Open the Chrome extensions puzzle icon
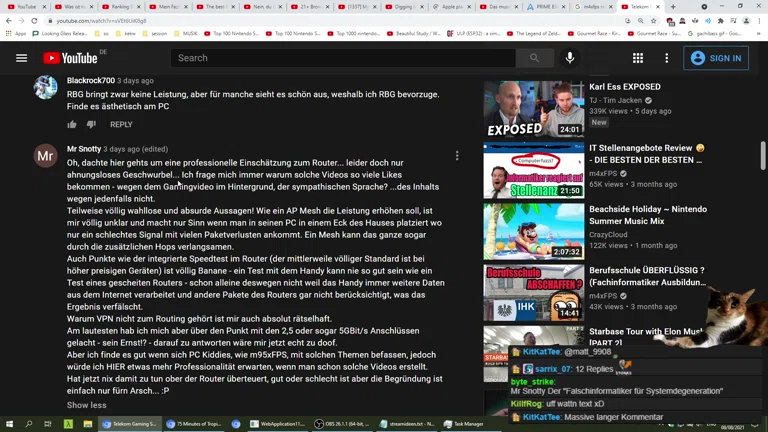Screen dimensions: 768x432 (x=720, y=21)
